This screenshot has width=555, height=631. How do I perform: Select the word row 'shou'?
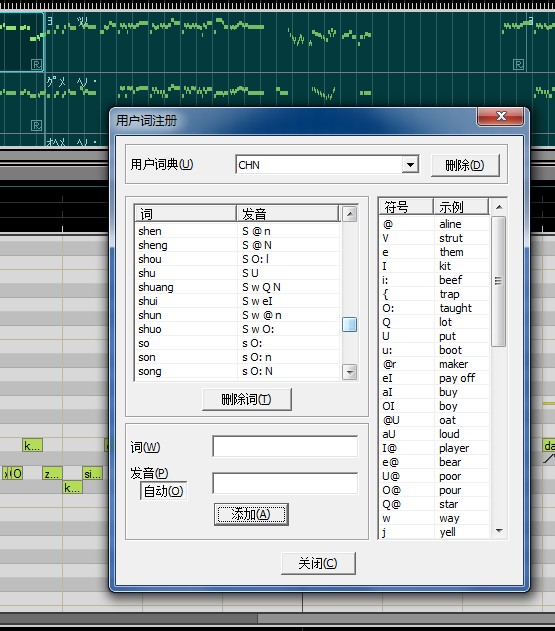click(x=237, y=259)
